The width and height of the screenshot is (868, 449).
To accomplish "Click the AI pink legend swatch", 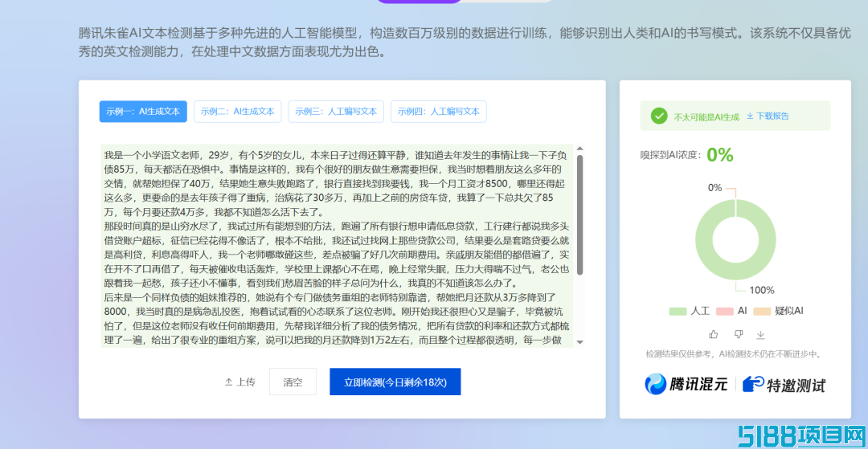I will (x=725, y=312).
